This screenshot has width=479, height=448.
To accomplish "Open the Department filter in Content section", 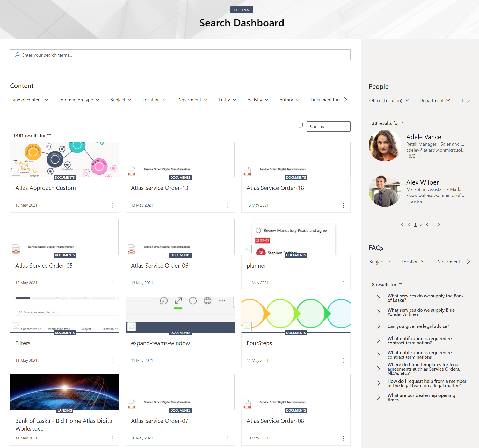I will [192, 100].
